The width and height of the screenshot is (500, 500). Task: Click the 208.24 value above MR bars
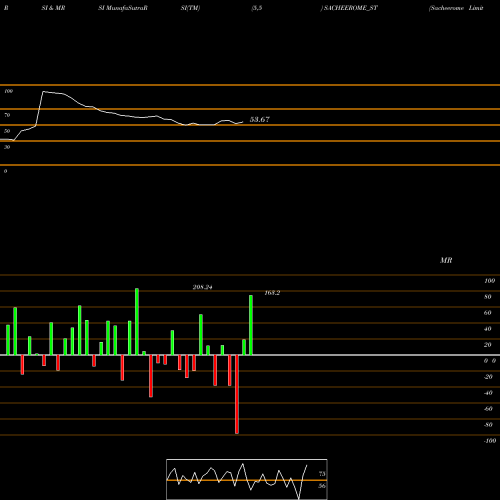tap(202, 287)
